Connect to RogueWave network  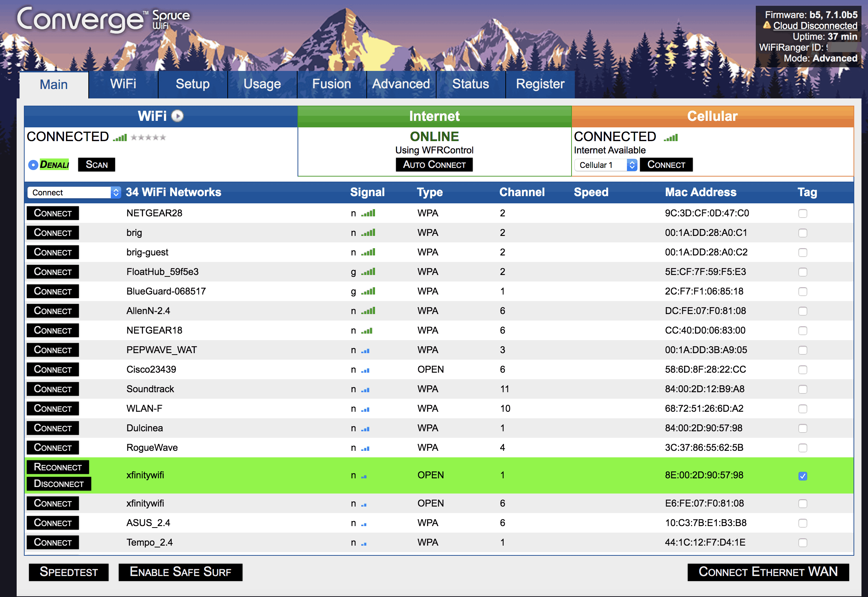pyautogui.click(x=53, y=448)
